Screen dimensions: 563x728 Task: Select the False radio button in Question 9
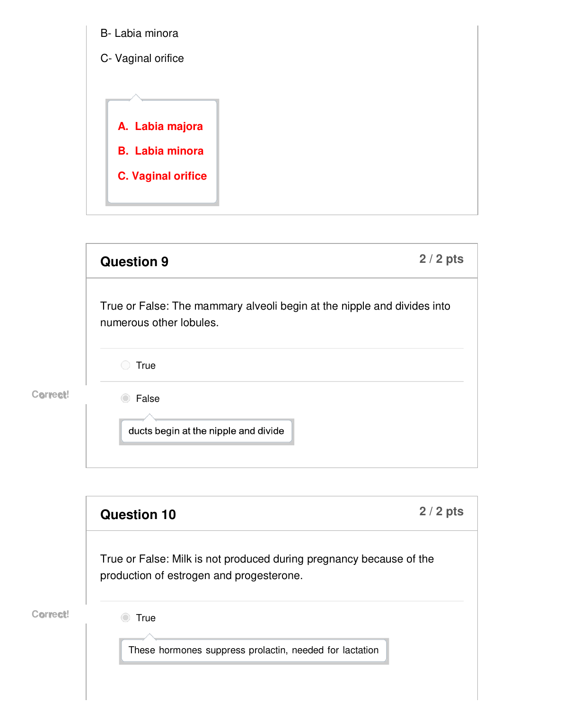tap(125, 399)
